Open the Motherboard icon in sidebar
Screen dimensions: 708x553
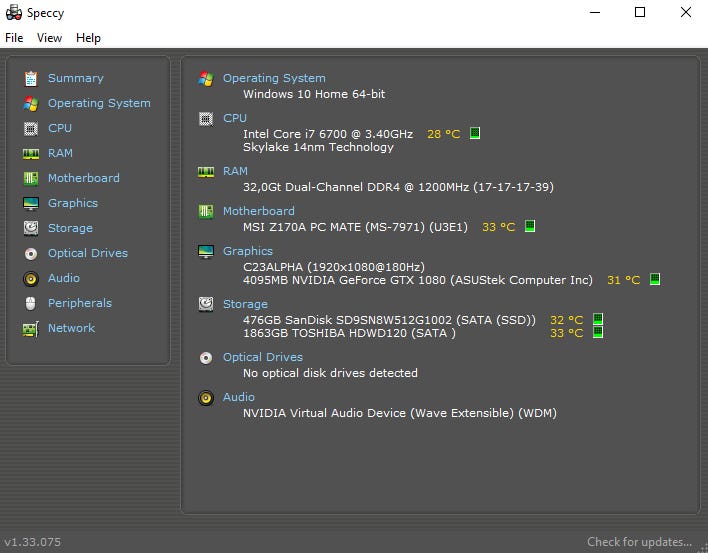tap(30, 178)
